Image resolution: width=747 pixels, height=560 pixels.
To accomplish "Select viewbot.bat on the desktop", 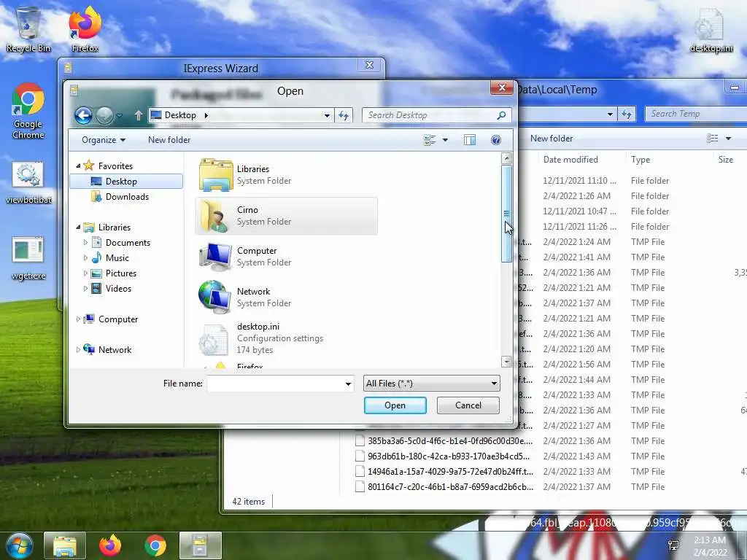I will (x=28, y=183).
